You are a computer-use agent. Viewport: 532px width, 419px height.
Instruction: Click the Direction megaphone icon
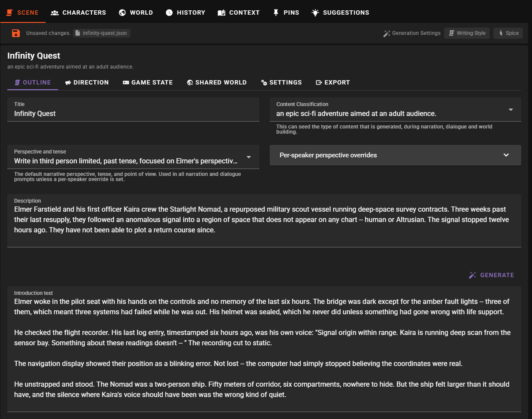click(68, 82)
